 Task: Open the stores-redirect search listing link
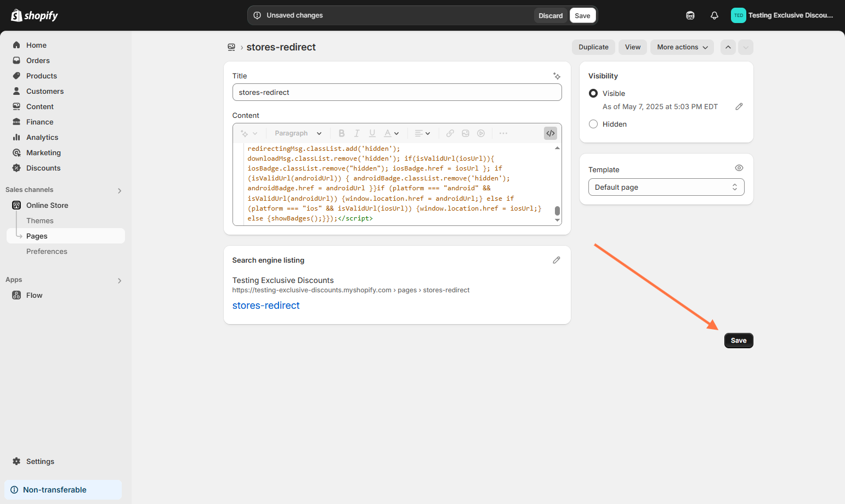point(266,305)
